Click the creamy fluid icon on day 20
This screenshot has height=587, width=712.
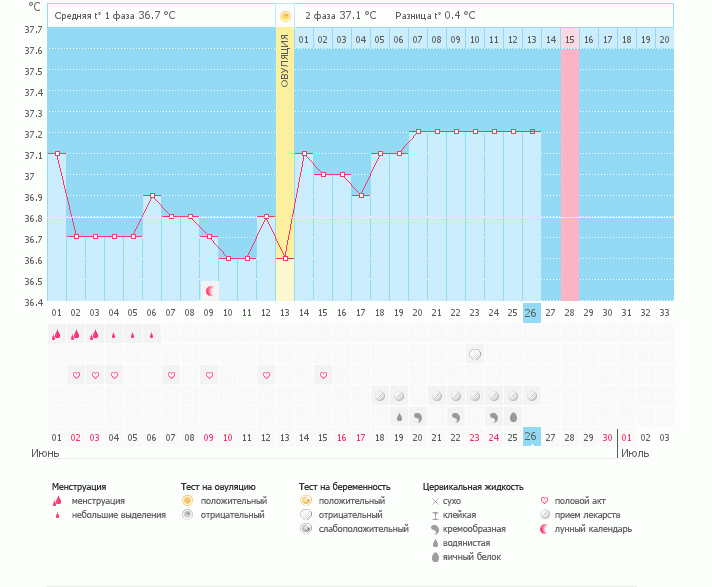418,416
